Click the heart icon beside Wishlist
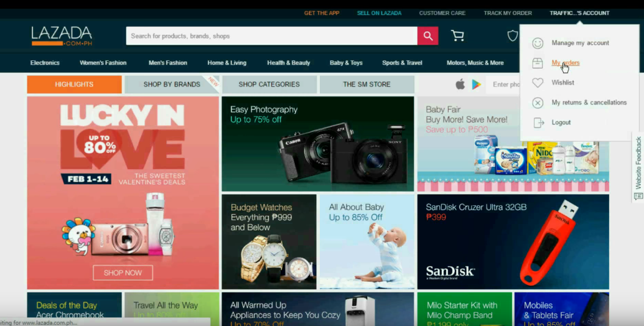This screenshot has height=326, width=644. 538,83
